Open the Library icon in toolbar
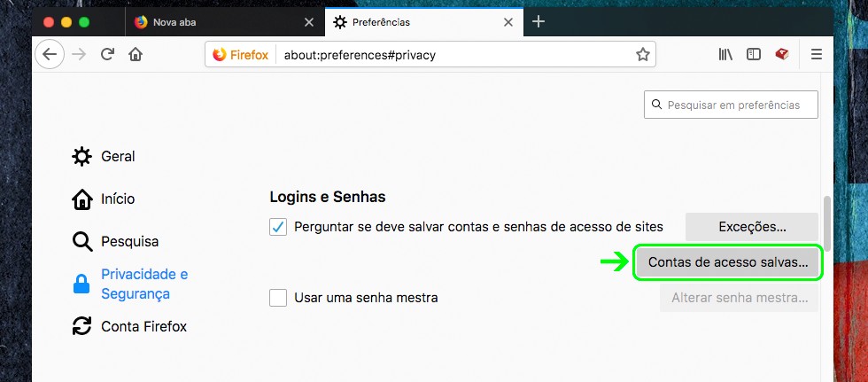The image size is (868, 382). pyautogui.click(x=725, y=54)
